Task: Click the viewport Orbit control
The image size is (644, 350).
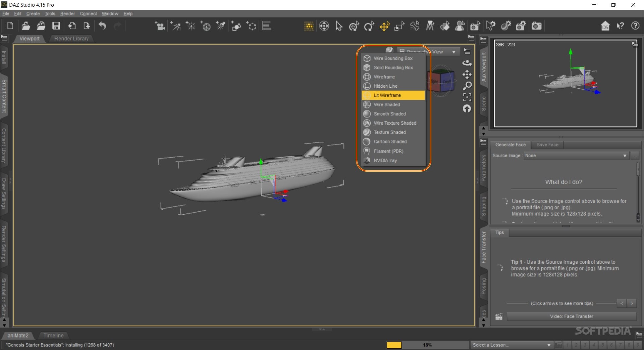Action: click(x=467, y=63)
